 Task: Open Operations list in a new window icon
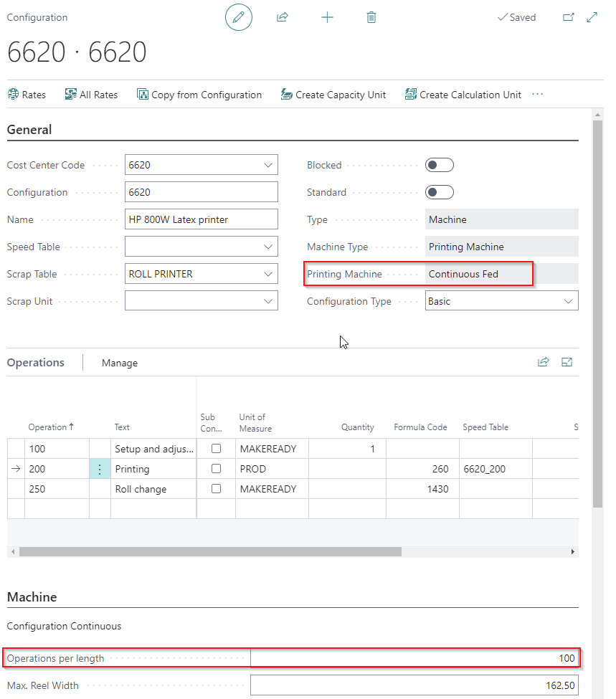pos(567,362)
